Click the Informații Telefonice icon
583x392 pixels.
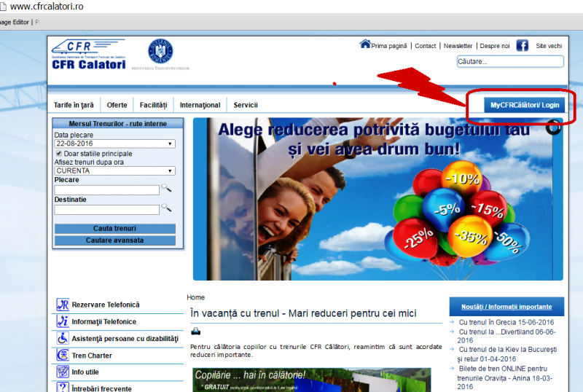[x=63, y=321]
